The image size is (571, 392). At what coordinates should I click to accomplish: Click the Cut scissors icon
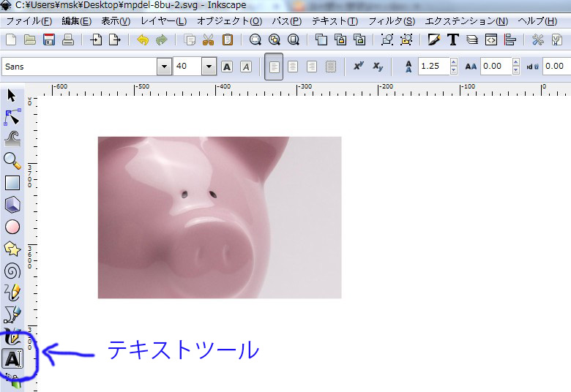pyautogui.click(x=209, y=39)
